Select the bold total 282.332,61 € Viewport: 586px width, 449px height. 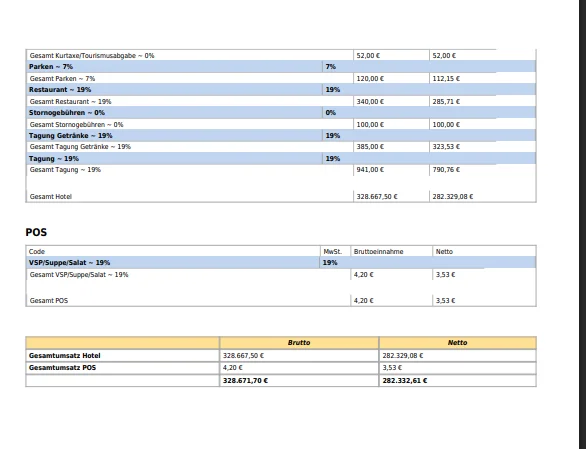tap(405, 381)
